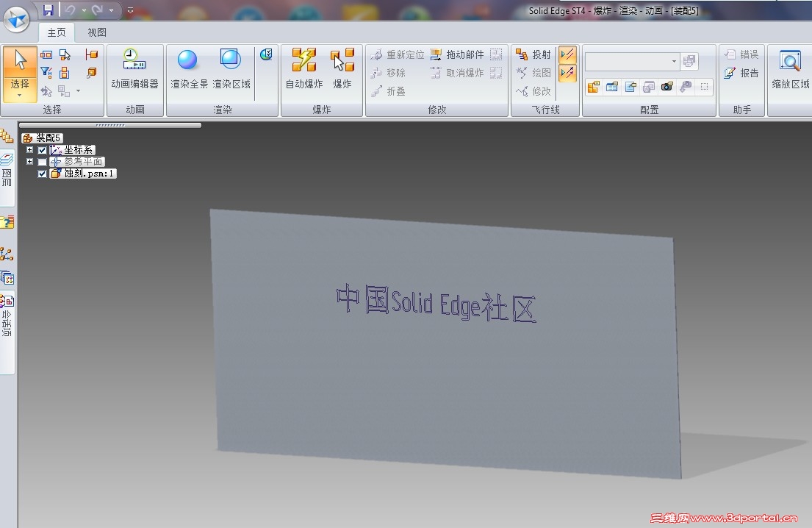Click 报告 report assistant
The image size is (812, 528).
[741, 73]
